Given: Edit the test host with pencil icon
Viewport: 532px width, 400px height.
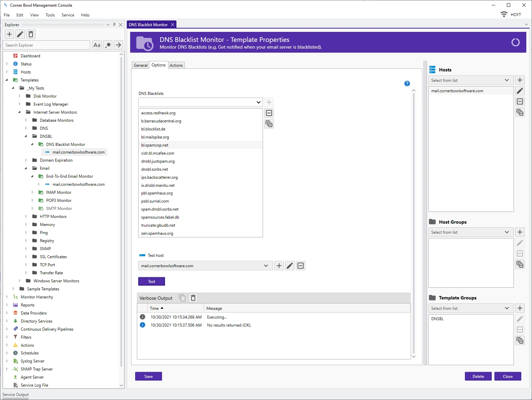Looking at the screenshot, I should [290, 266].
